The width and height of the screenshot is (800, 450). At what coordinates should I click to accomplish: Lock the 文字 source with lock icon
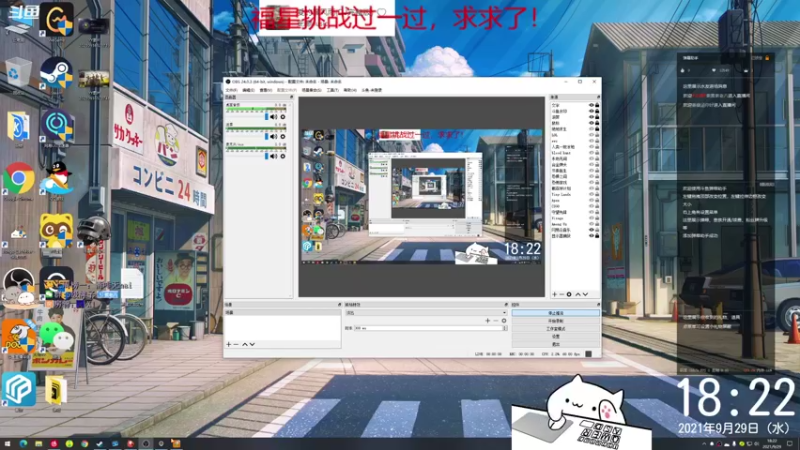(x=597, y=105)
